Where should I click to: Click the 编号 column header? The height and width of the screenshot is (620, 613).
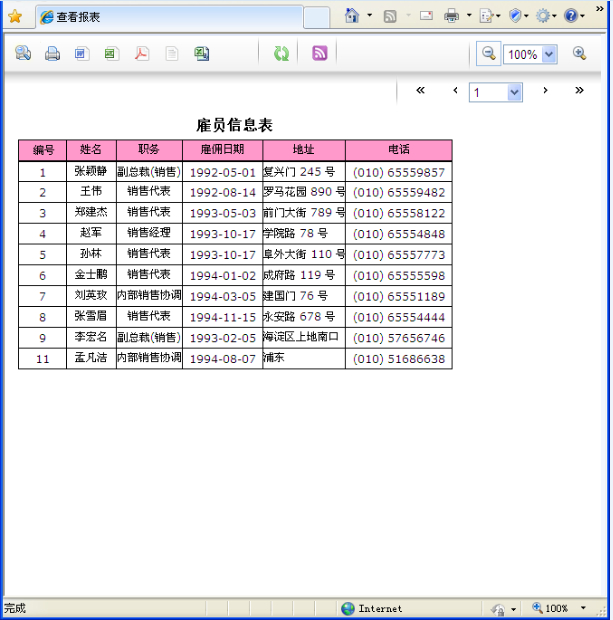pyautogui.click(x=43, y=150)
